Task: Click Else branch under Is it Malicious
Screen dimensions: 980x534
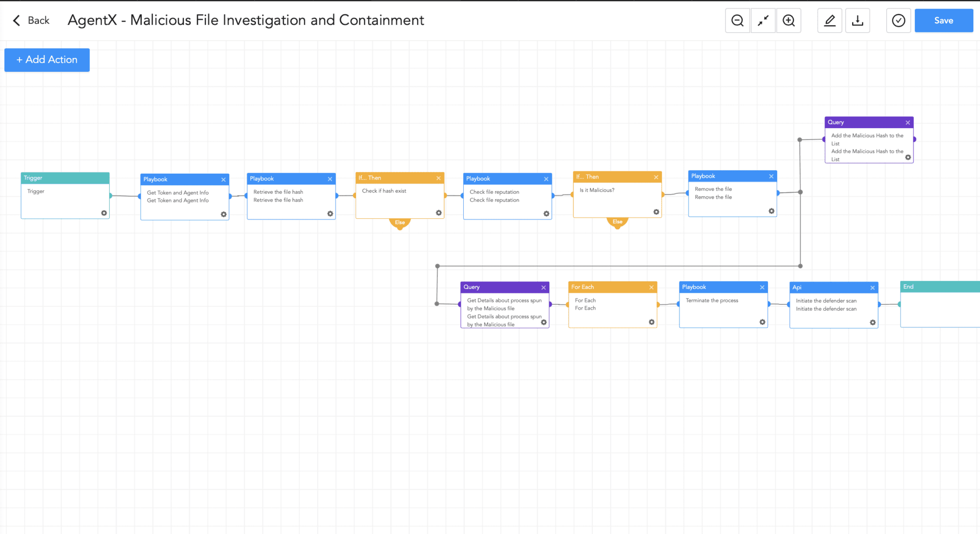Action: pos(617,222)
